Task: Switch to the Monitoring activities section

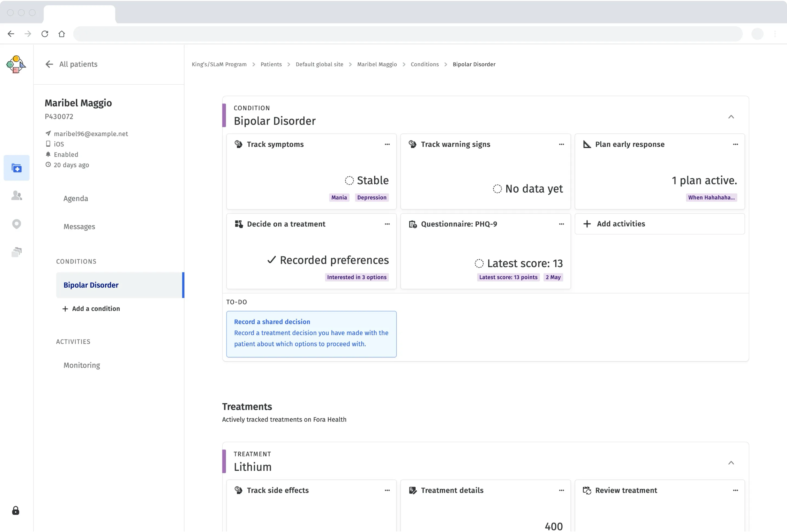Action: (x=82, y=365)
